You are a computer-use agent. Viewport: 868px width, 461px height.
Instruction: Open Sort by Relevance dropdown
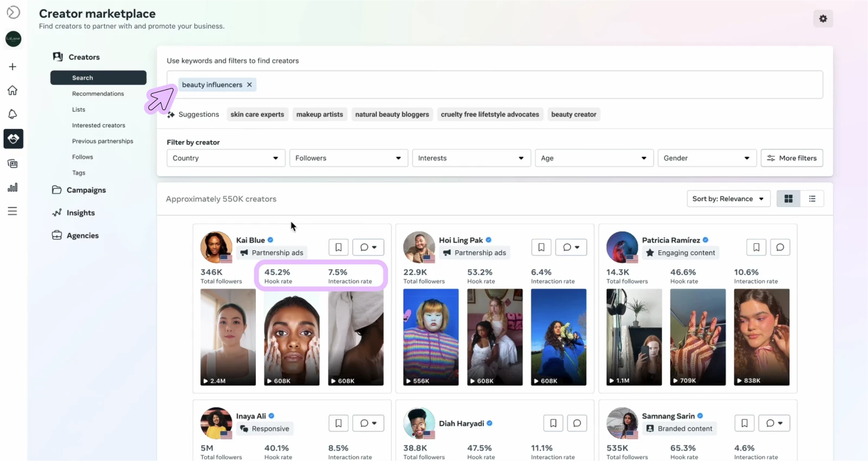(728, 199)
